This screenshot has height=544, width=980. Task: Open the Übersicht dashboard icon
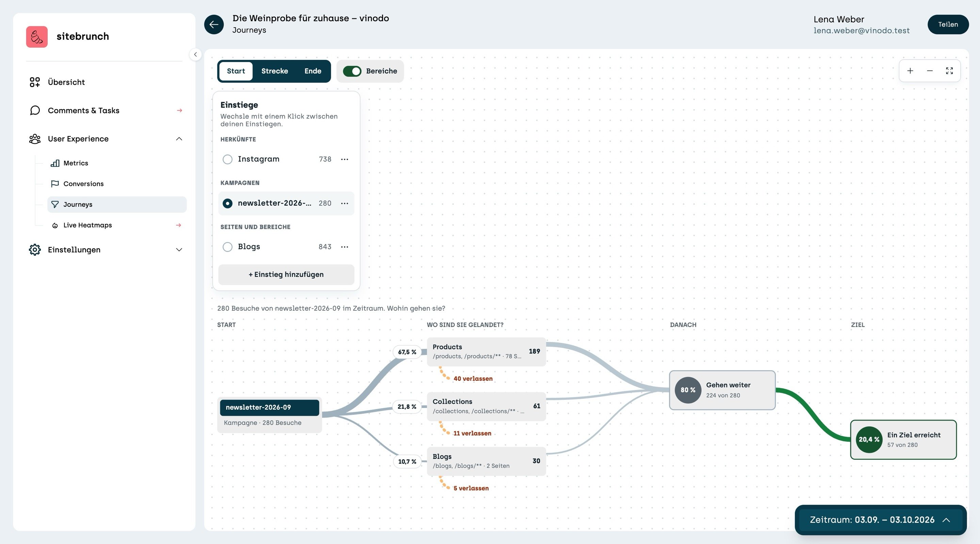pyautogui.click(x=35, y=82)
